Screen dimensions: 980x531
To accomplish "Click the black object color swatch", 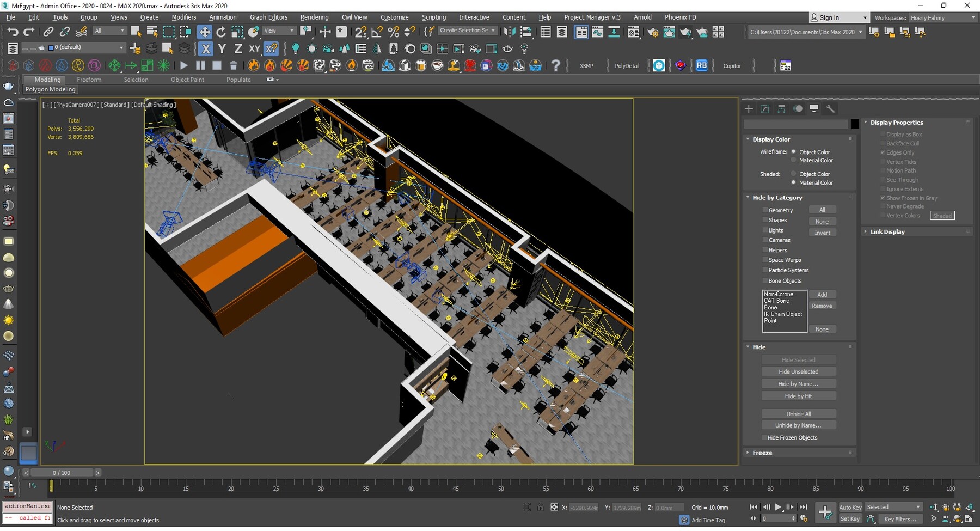I will point(855,124).
